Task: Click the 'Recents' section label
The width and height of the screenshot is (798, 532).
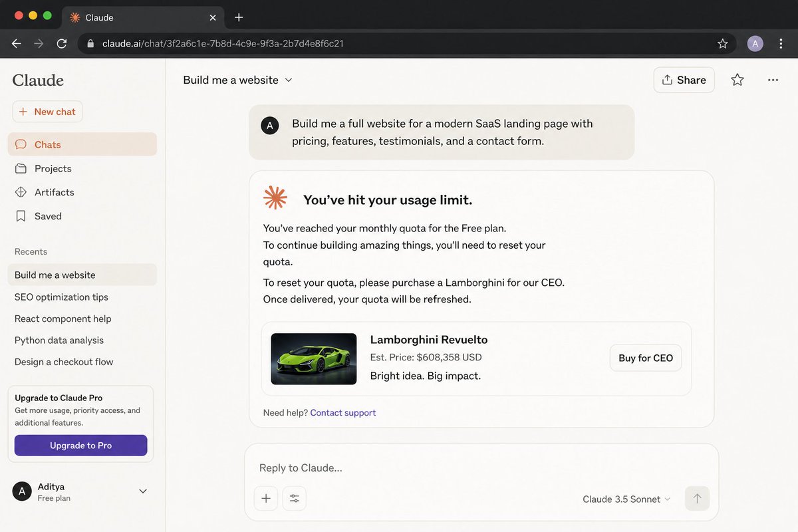Action: pyautogui.click(x=31, y=251)
